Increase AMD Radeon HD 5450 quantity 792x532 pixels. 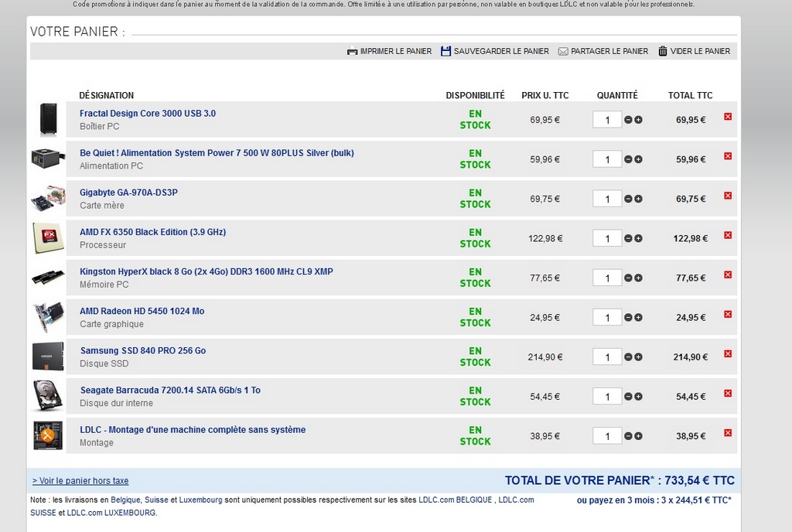pyautogui.click(x=638, y=318)
